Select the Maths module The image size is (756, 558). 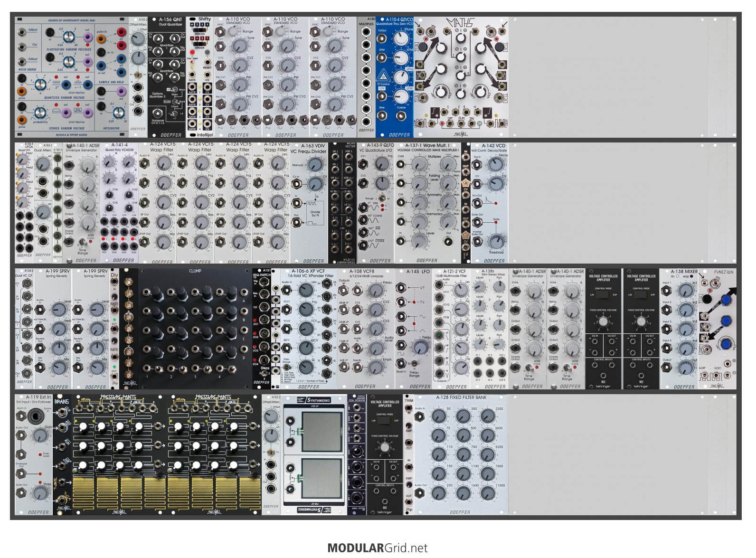click(461, 77)
